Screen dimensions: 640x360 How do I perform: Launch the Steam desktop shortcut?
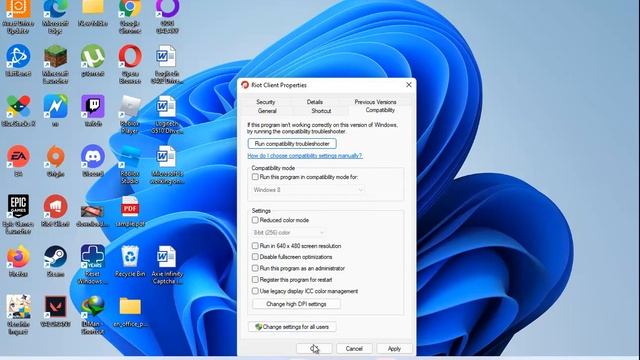coord(56,257)
